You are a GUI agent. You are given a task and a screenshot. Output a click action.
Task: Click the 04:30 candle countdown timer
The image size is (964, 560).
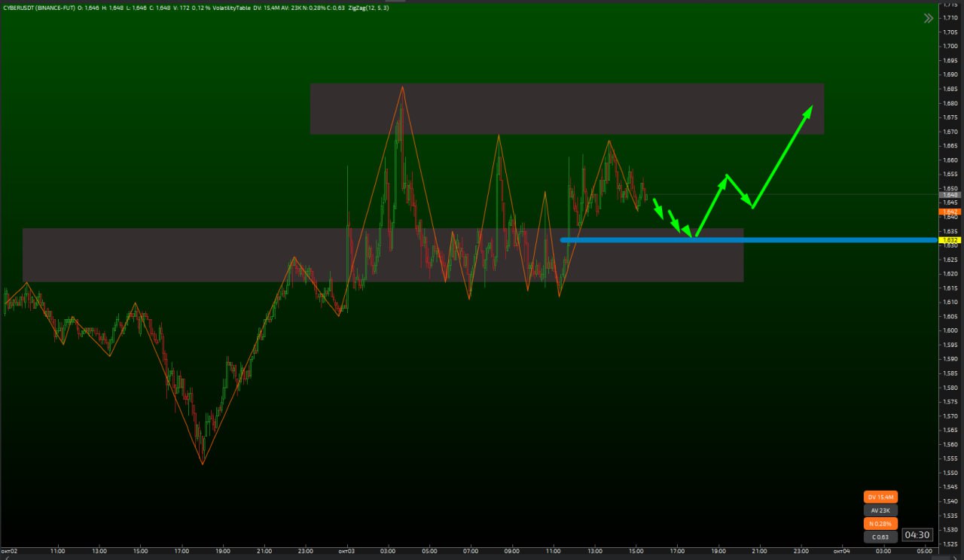917,535
